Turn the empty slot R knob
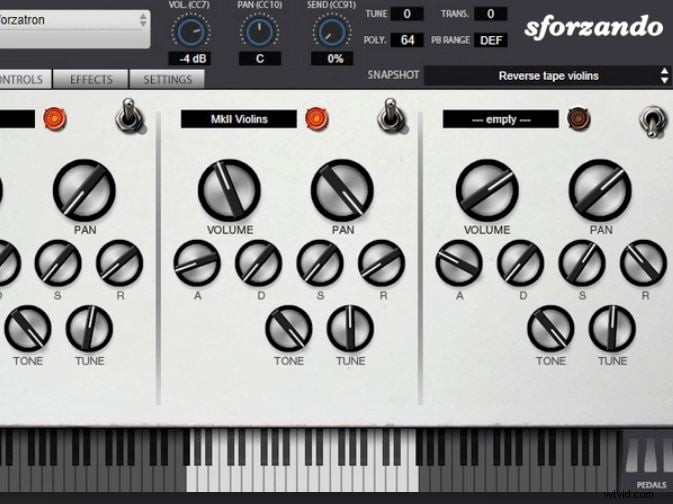This screenshot has width=673, height=504. pyautogui.click(x=643, y=263)
